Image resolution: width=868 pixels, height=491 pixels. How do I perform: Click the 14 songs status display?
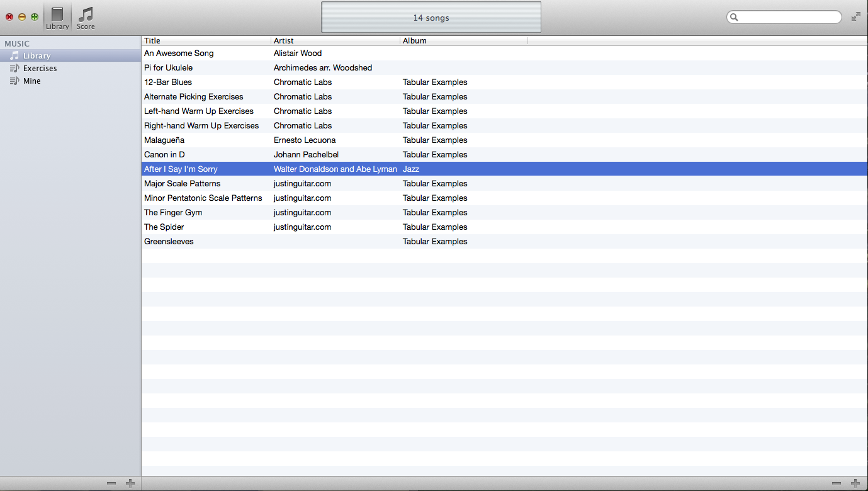431,18
